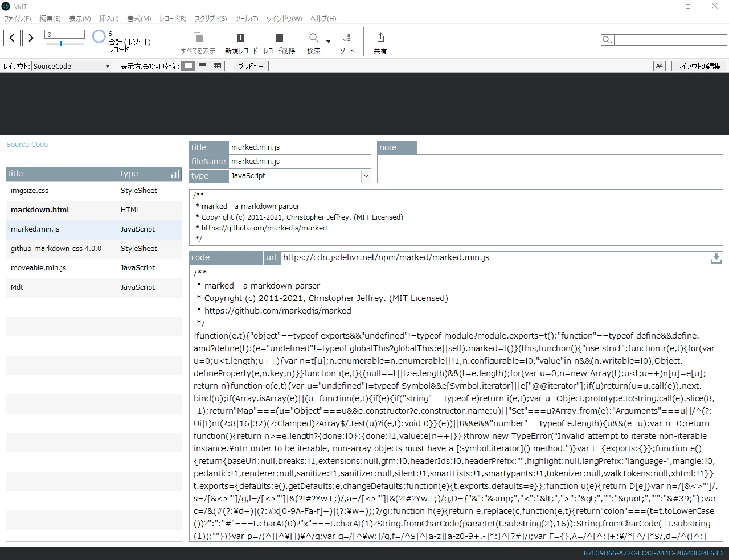This screenshot has width=729, height=560.
Task: Click the record number field
Action: 64,34
